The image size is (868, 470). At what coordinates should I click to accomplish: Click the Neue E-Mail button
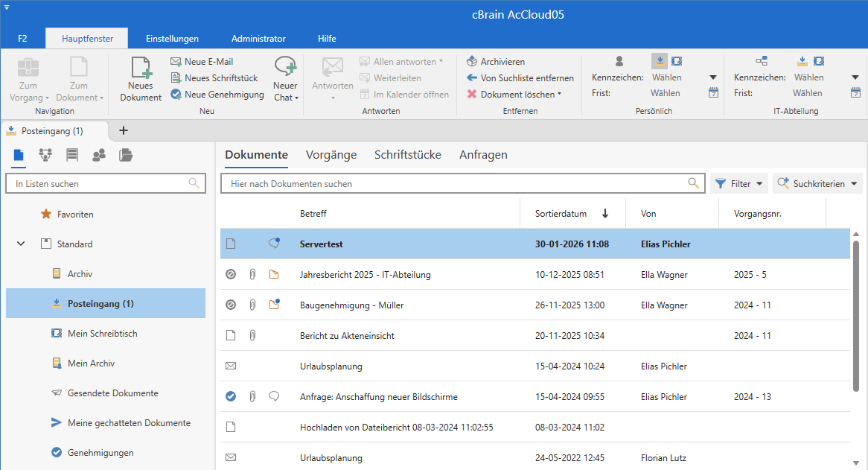click(202, 61)
